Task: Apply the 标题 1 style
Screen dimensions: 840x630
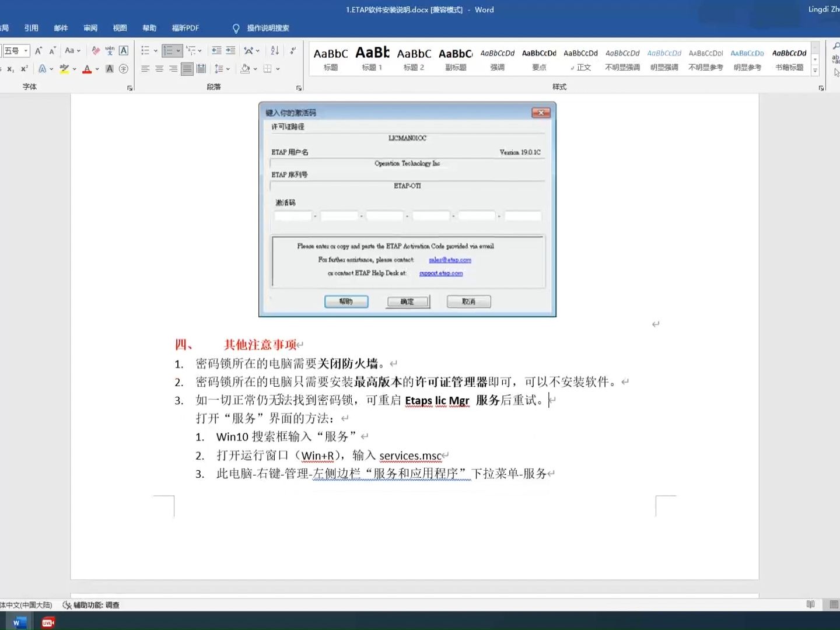Action: (372, 59)
